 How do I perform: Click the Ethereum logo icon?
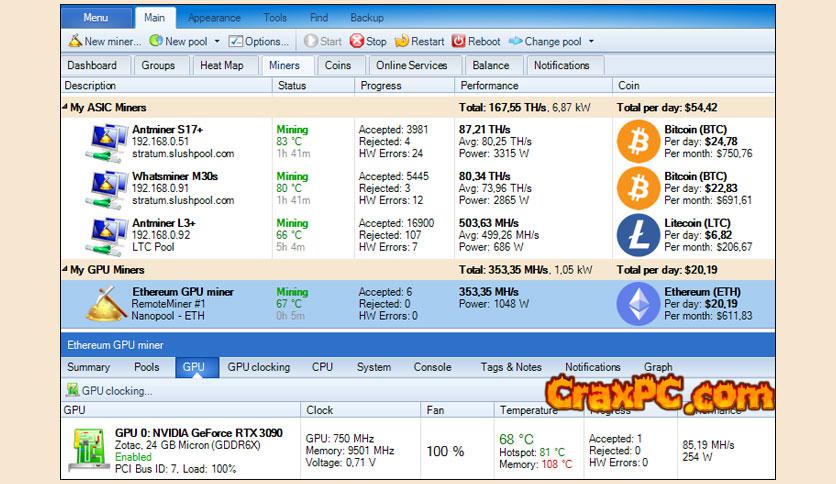tap(638, 304)
